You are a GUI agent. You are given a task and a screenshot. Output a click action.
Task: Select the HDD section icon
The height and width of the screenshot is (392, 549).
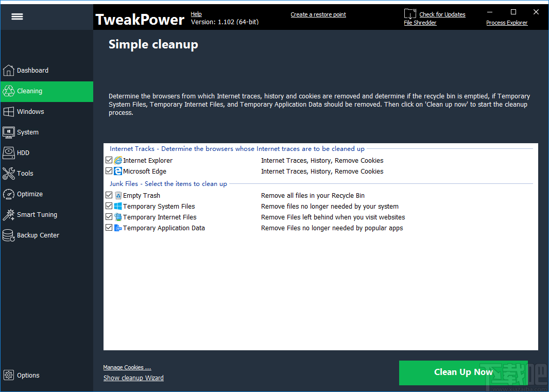[9, 152]
